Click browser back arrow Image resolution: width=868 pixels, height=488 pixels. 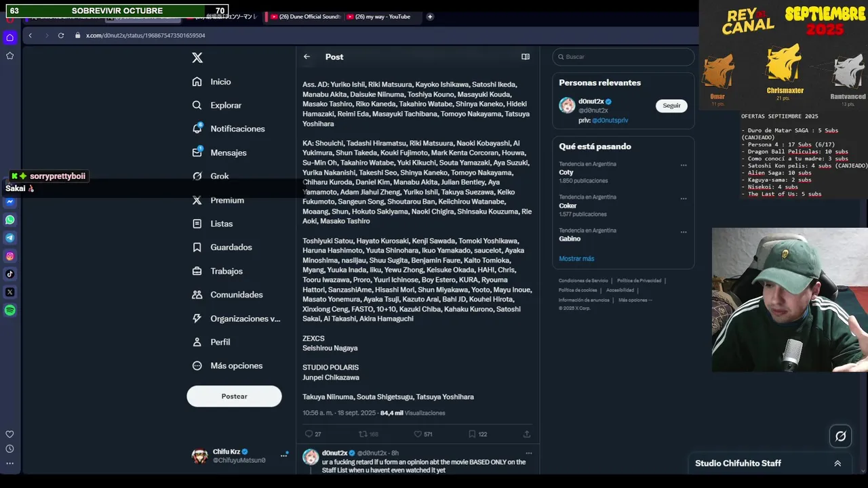click(30, 35)
